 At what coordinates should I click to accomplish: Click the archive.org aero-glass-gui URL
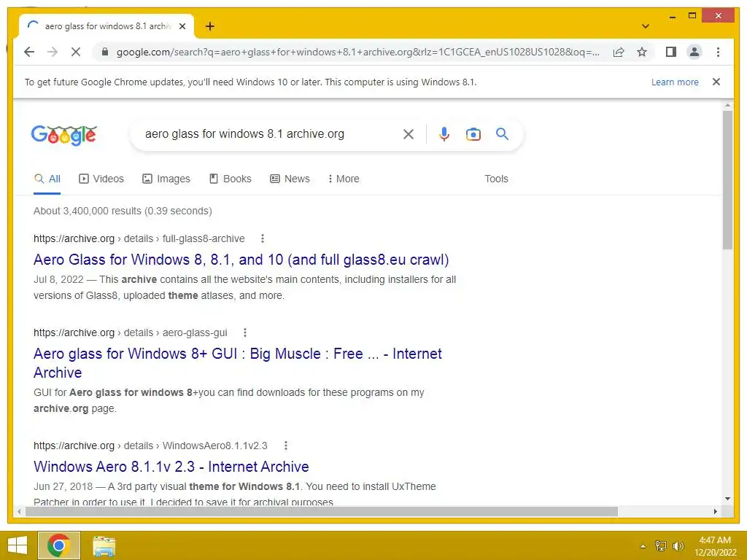pyautogui.click(x=130, y=332)
